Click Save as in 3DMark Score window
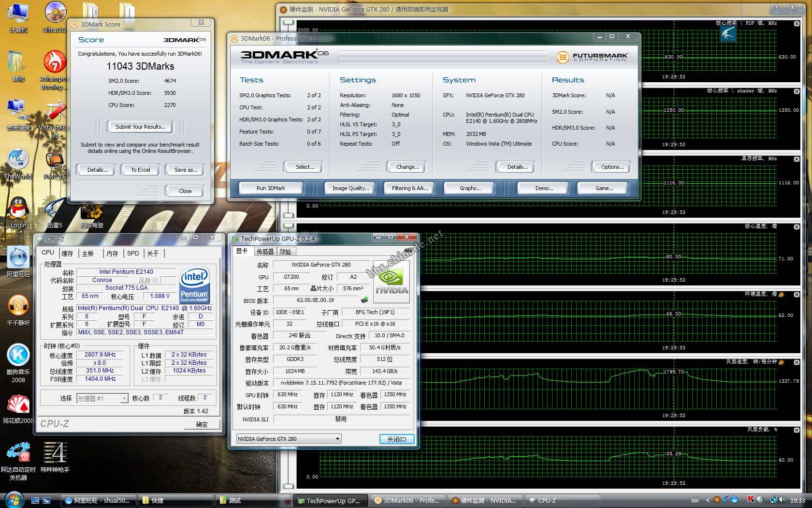This screenshot has height=508, width=812. [x=186, y=170]
